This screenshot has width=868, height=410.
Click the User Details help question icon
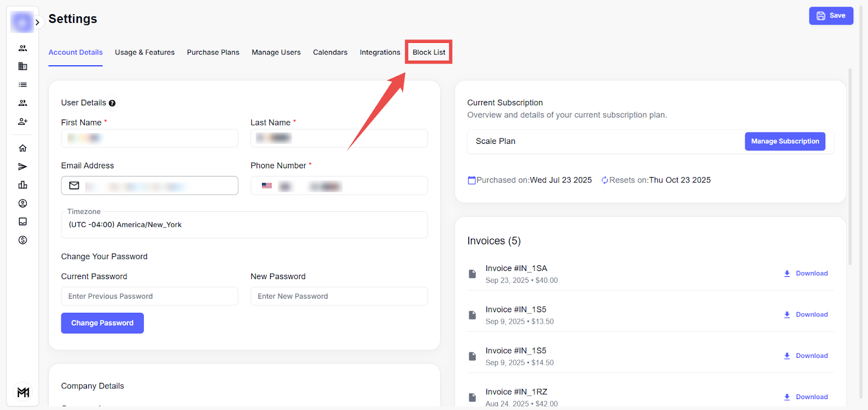click(x=112, y=103)
